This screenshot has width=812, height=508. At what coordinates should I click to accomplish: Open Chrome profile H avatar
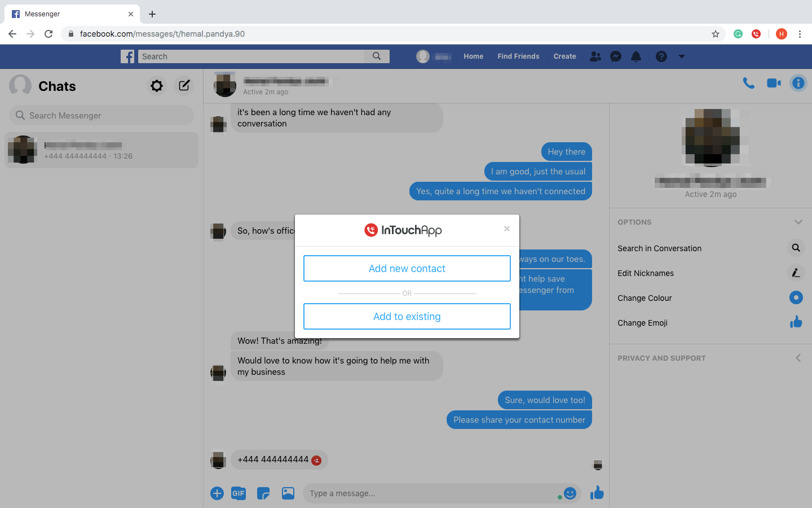click(782, 34)
